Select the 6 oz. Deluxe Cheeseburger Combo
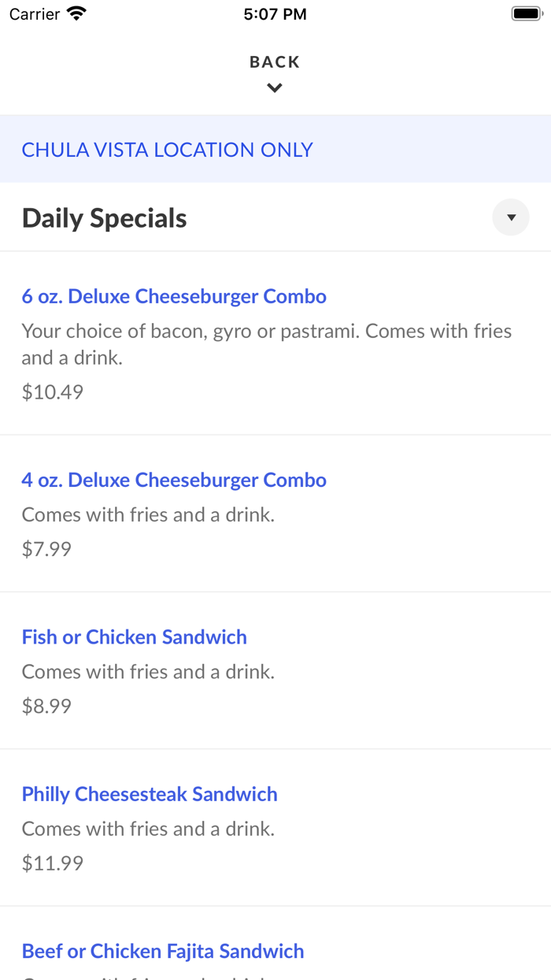 click(x=174, y=295)
